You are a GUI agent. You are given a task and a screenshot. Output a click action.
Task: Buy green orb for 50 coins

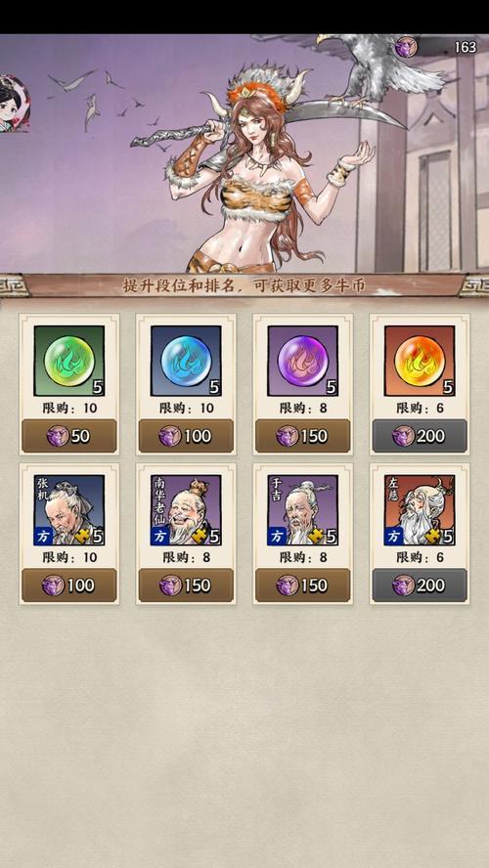point(69,436)
